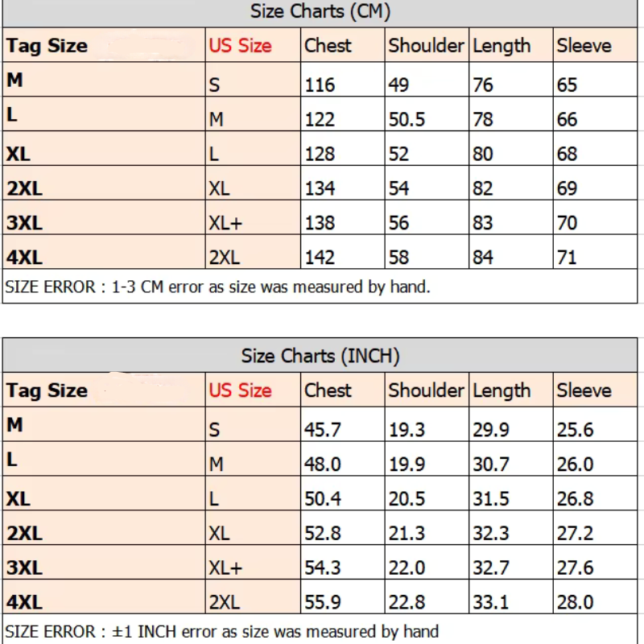Select Chest value 142 in CM chart
This screenshot has height=644, width=644.
[x=320, y=258]
